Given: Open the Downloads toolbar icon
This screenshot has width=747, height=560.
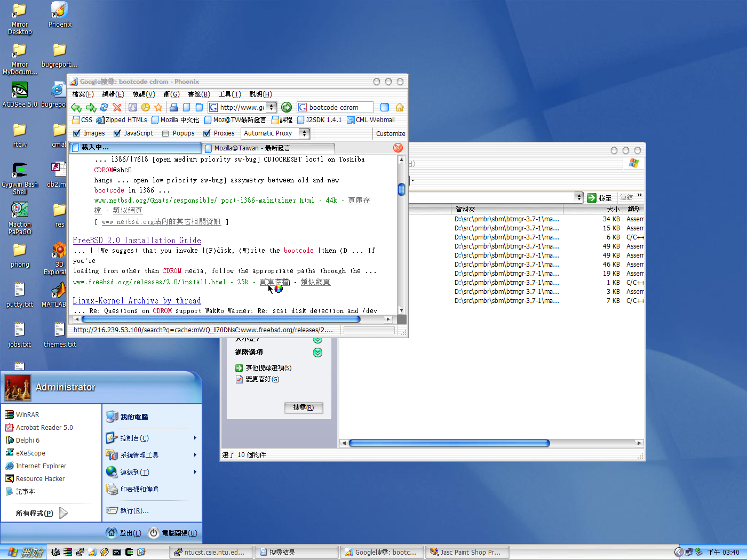Looking at the screenshot, I should [133, 107].
